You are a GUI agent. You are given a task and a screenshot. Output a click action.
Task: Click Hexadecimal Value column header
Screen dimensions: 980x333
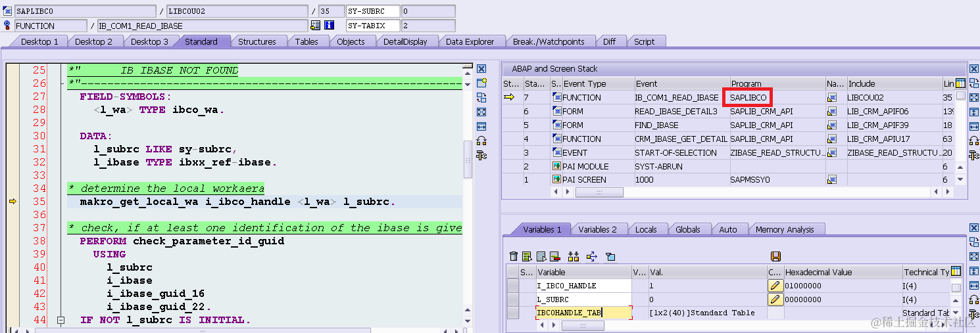coord(843,272)
